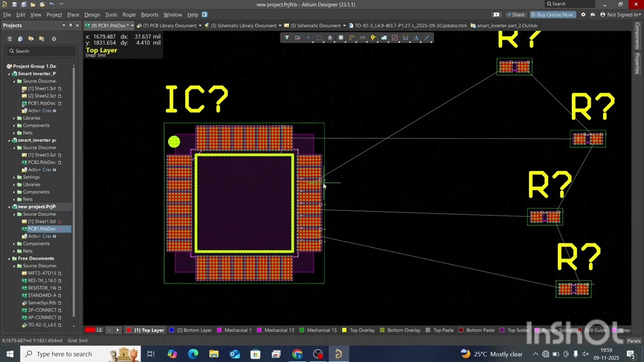Open smart_inverter part_2.OutJob tab
The width and height of the screenshot is (644, 362).
coord(504,25)
